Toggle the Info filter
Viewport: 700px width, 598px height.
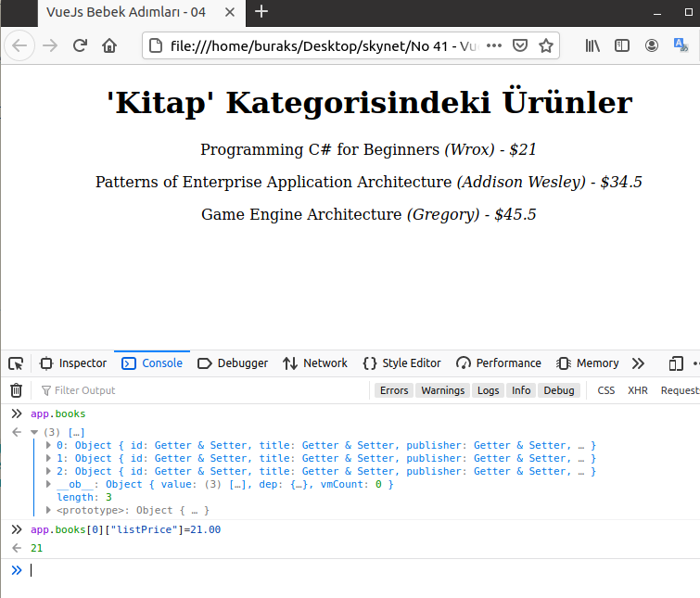click(x=521, y=390)
